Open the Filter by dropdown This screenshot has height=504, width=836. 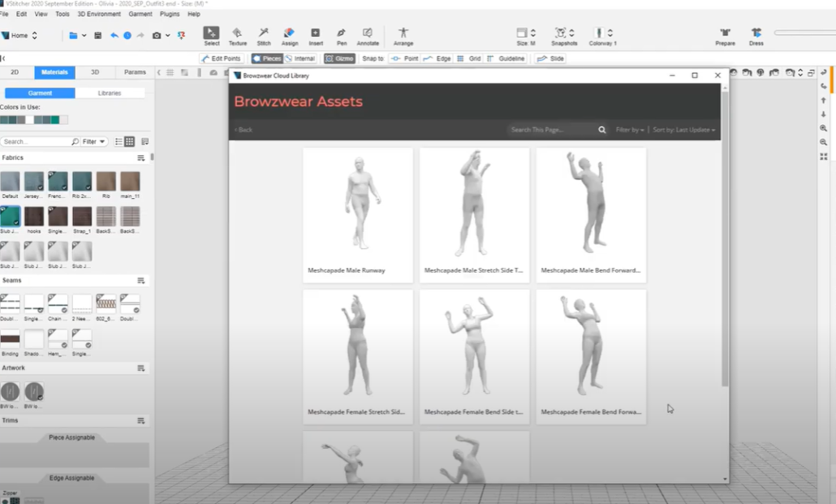(x=630, y=130)
